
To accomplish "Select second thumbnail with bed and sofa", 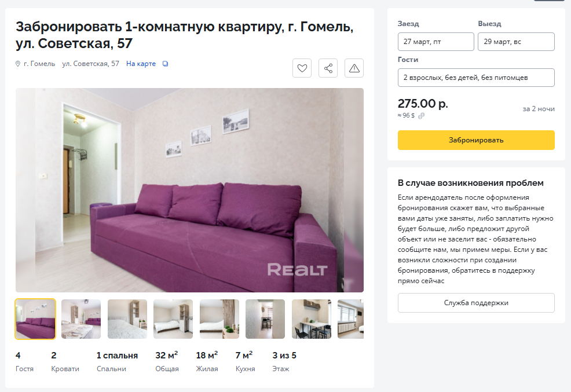I will tap(81, 319).
